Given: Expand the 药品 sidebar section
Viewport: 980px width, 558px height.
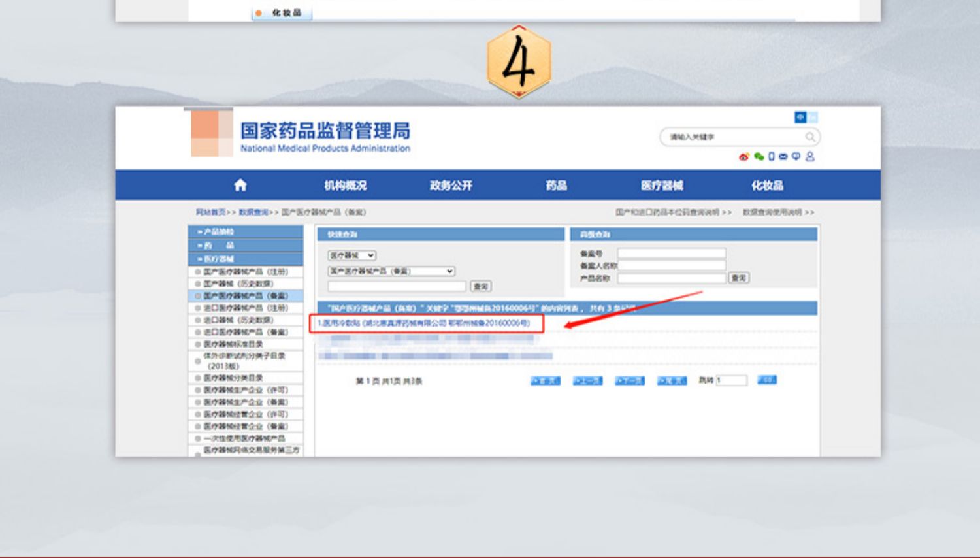Looking at the screenshot, I should pos(246,245).
